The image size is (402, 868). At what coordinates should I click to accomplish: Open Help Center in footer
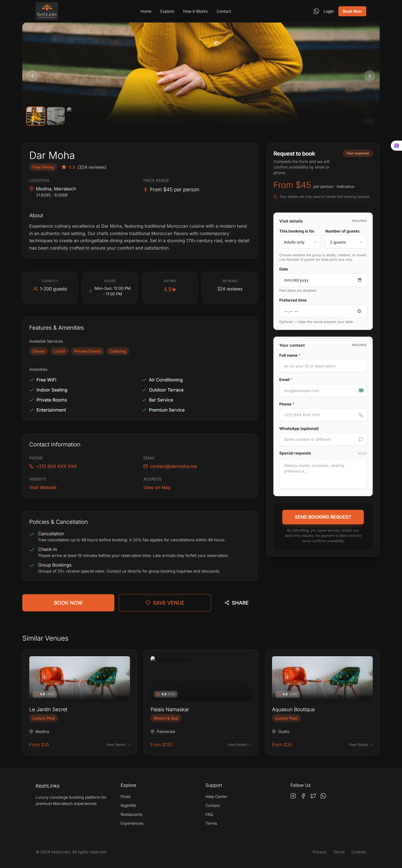216,796
